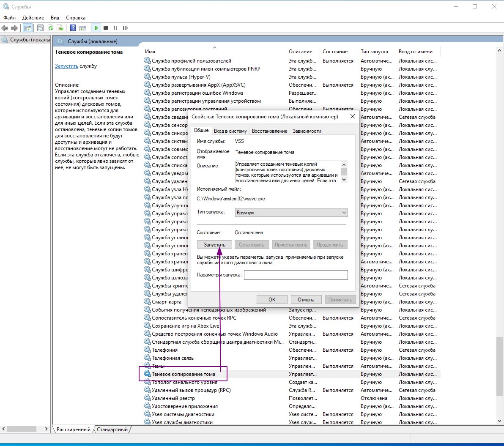
Task: Click the console tree horizontal scrollbar thumb
Action: click(22, 429)
